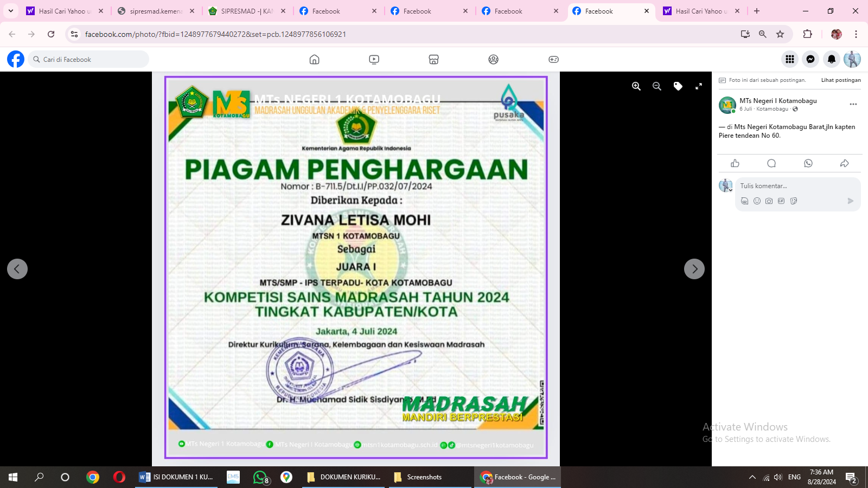
Task: Like the photo with thumbs up
Action: tap(735, 163)
